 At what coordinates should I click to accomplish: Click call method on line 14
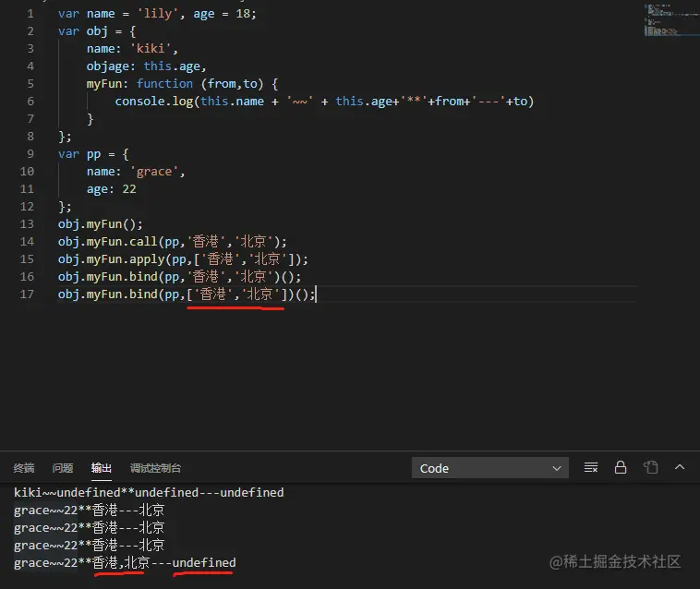click(143, 241)
